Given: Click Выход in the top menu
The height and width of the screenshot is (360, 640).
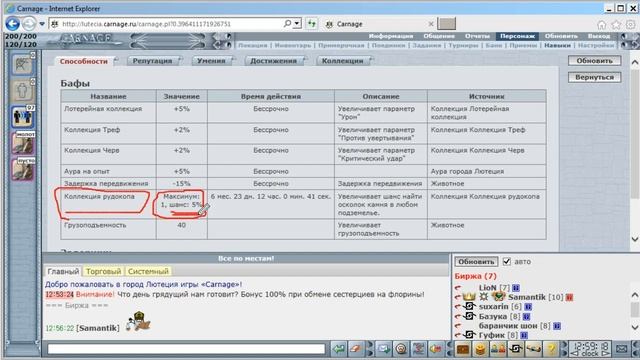Looking at the screenshot, I should (599, 36).
